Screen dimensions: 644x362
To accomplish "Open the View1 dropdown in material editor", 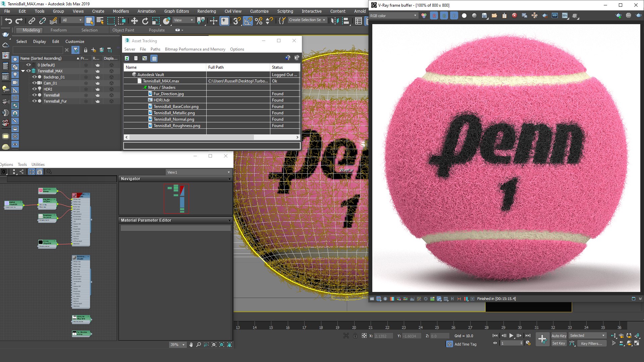I will (x=199, y=172).
